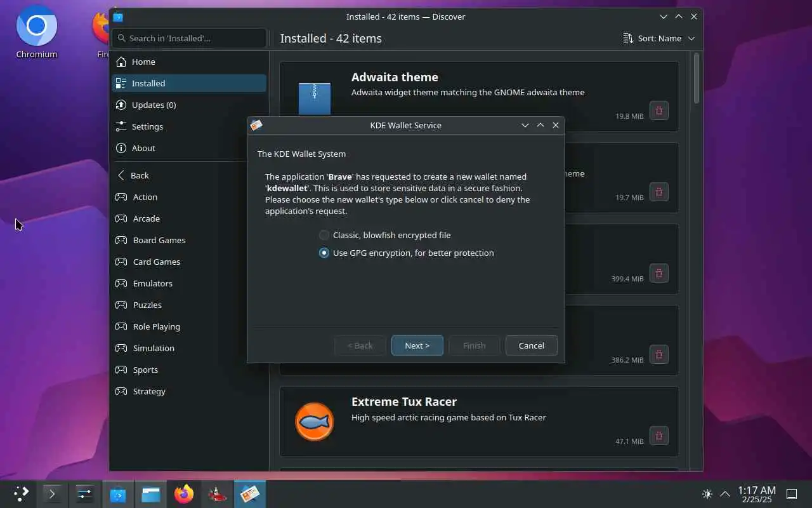
Task: Switch to Discover in taskbar
Action: click(x=118, y=493)
